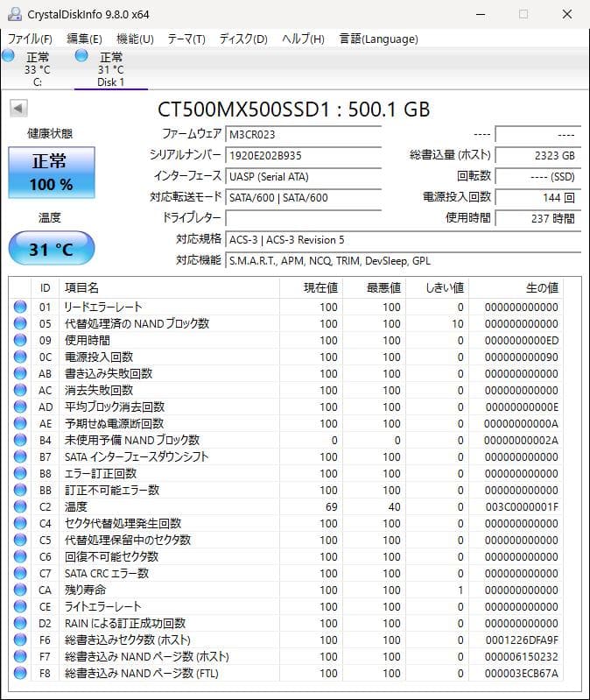Click status orb for ID 01 リードエラーレート
The image size is (590, 700).
(20, 307)
